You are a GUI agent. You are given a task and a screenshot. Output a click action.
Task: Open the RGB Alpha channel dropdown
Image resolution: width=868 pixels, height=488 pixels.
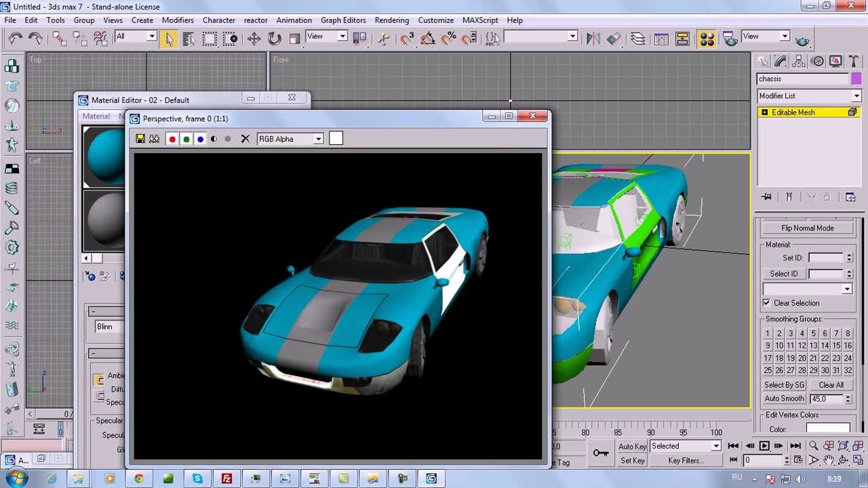tap(290, 139)
